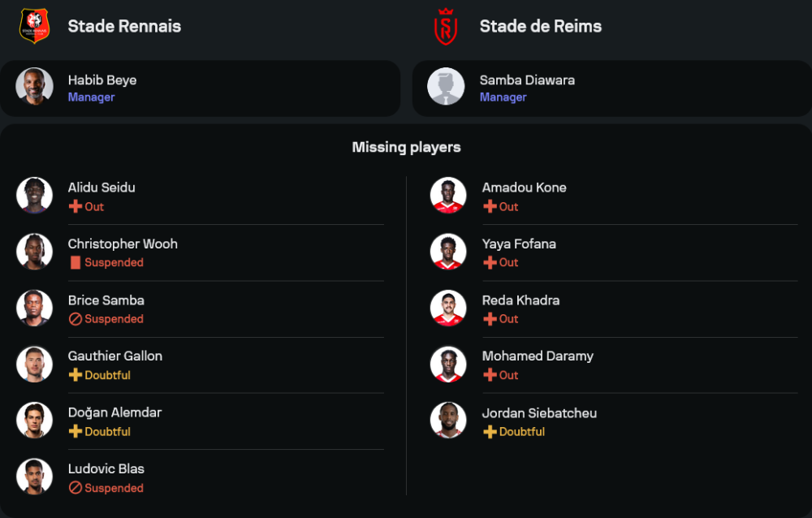Open Reda Khadra player photo
Image resolution: width=812 pixels, height=518 pixels.
coord(448,308)
